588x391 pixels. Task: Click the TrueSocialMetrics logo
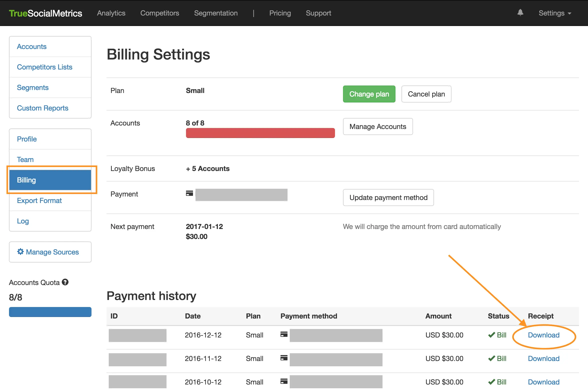[x=45, y=13]
